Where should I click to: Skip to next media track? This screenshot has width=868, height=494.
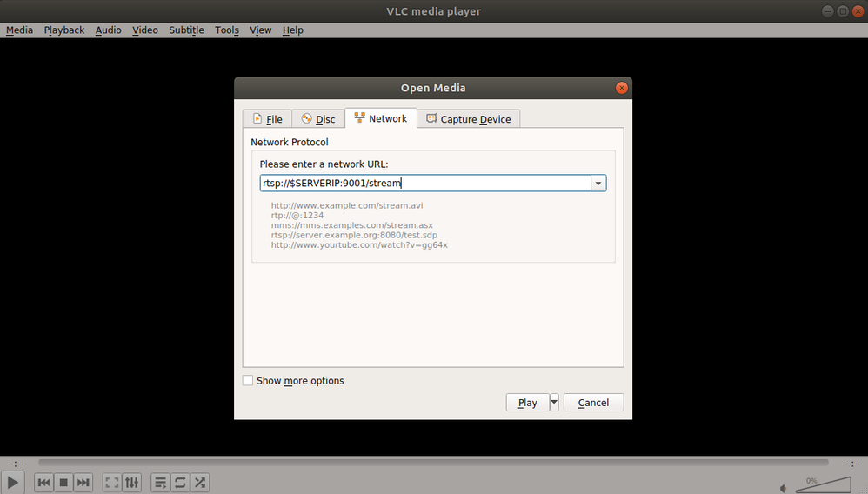coord(83,483)
